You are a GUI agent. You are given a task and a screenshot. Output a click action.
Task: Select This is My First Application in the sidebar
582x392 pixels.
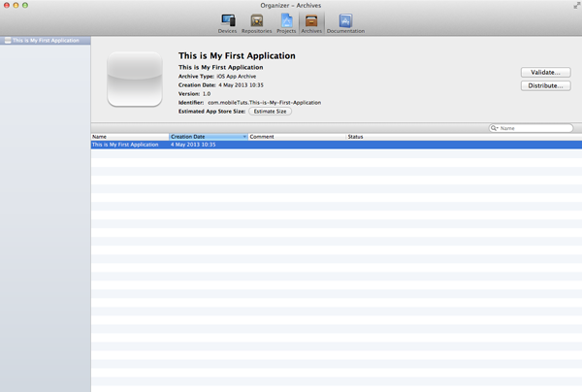point(50,41)
